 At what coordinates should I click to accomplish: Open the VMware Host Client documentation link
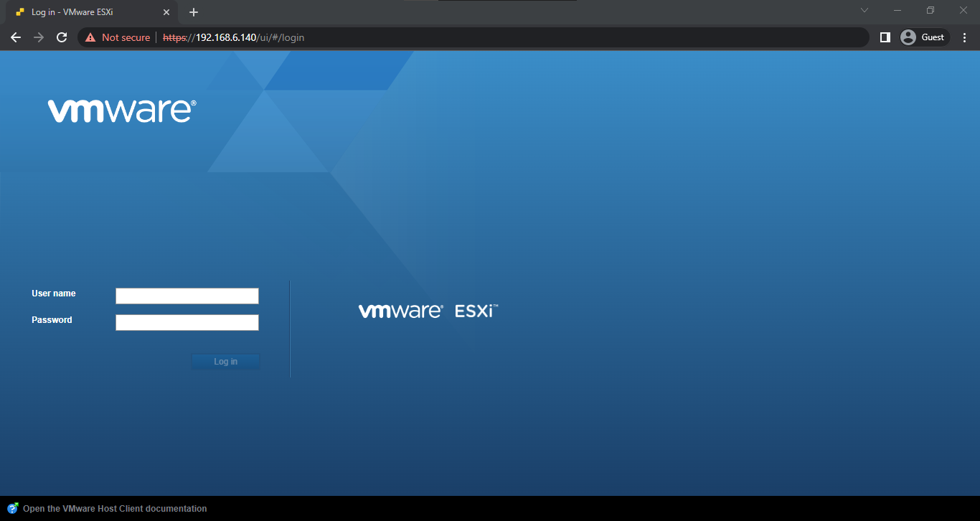115,509
